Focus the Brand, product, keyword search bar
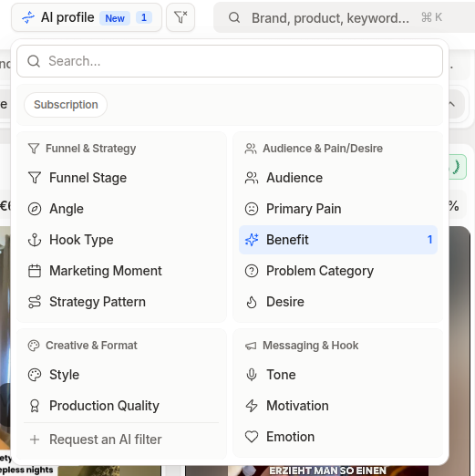 (344, 17)
